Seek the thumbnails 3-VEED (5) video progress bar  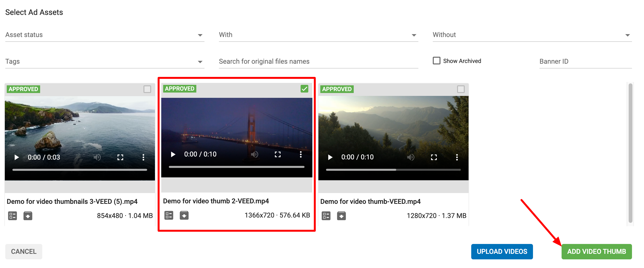pos(80,170)
